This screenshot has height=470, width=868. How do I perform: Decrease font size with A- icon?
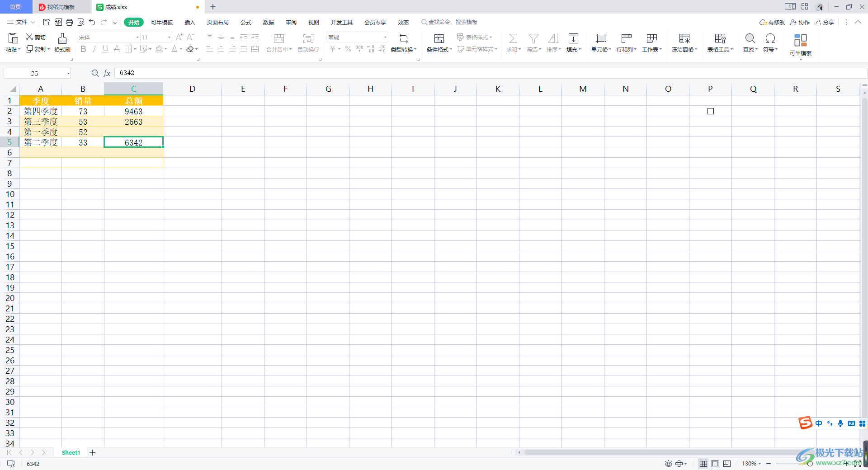(x=190, y=37)
